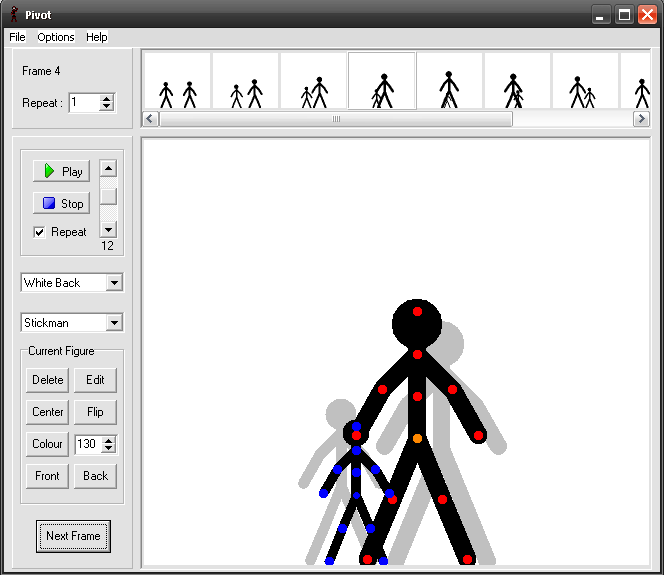Close the Pivot window
The image size is (664, 575).
coord(647,15)
